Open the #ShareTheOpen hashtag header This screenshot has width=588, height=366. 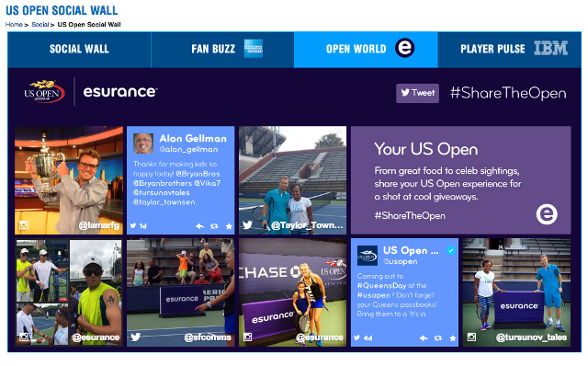(508, 93)
